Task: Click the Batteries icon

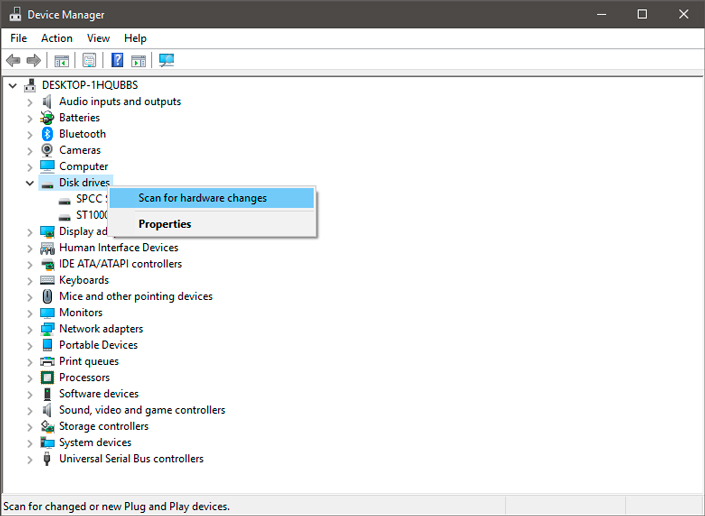Action: point(47,118)
